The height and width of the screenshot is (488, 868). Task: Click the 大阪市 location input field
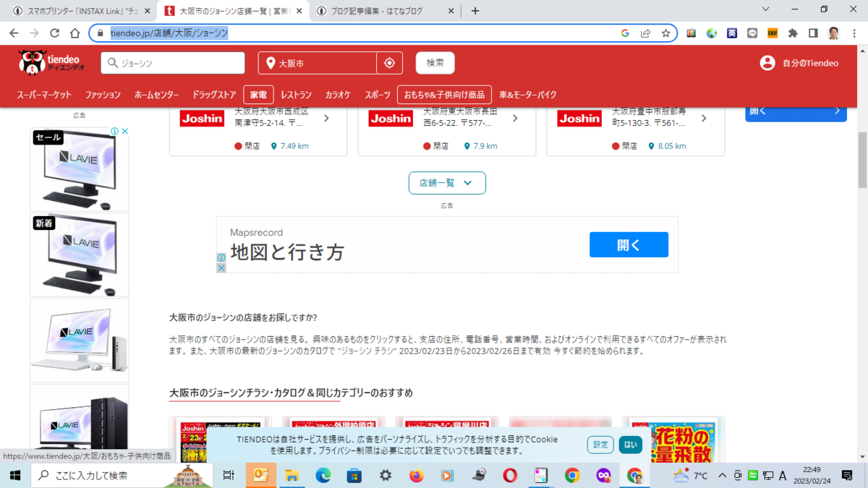point(318,63)
